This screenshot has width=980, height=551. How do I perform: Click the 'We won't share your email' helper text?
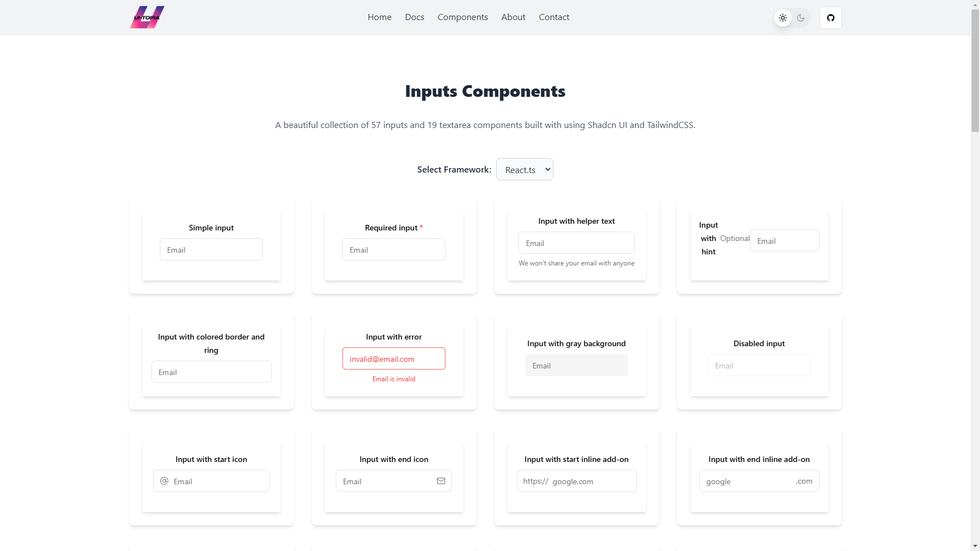(x=576, y=263)
